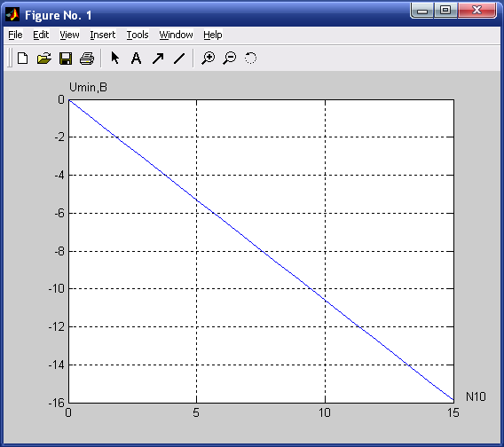Print the figure using the printer icon
Screen dimensions: 504x447
click(x=87, y=59)
